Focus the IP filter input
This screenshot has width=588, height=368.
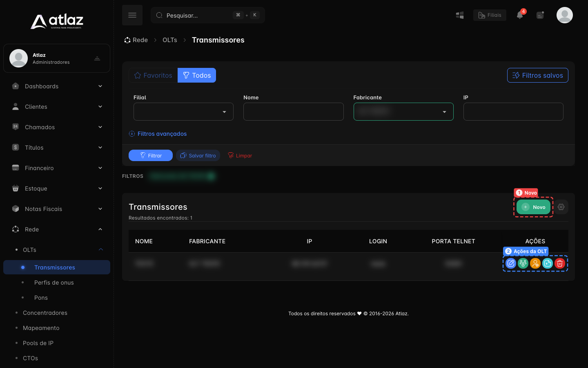coord(513,112)
